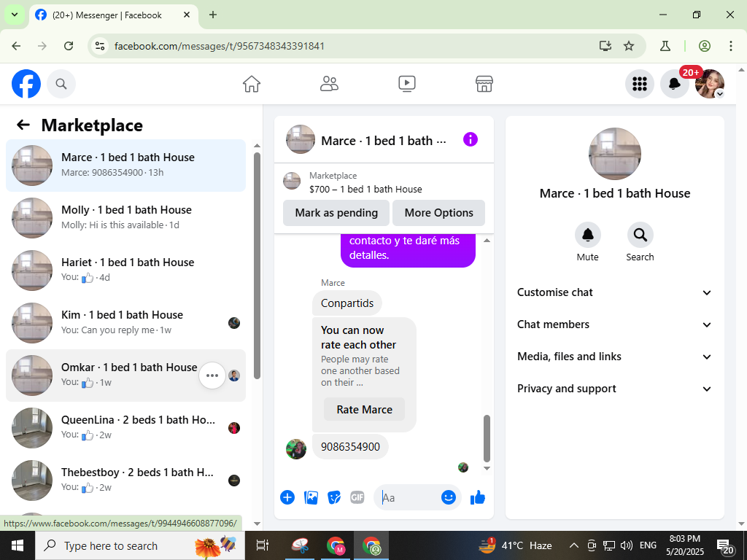
Task: Open the Friends icon in top navigation
Action: click(x=329, y=84)
